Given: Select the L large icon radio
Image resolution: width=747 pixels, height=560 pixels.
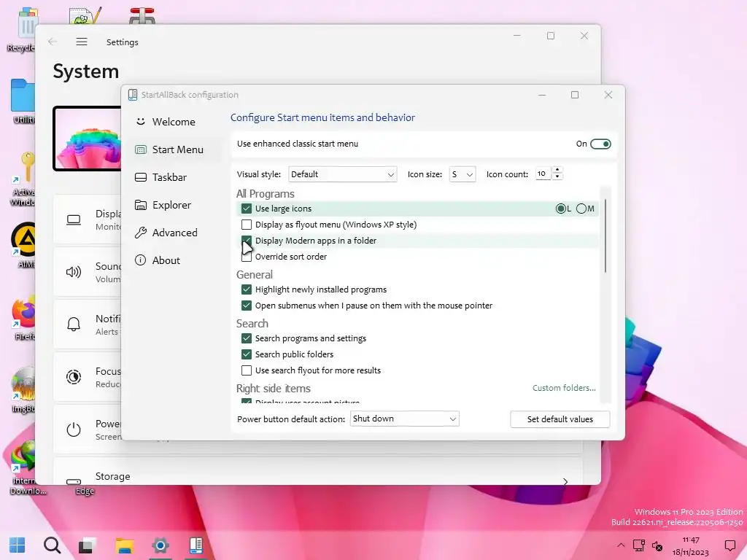Looking at the screenshot, I should (561, 209).
